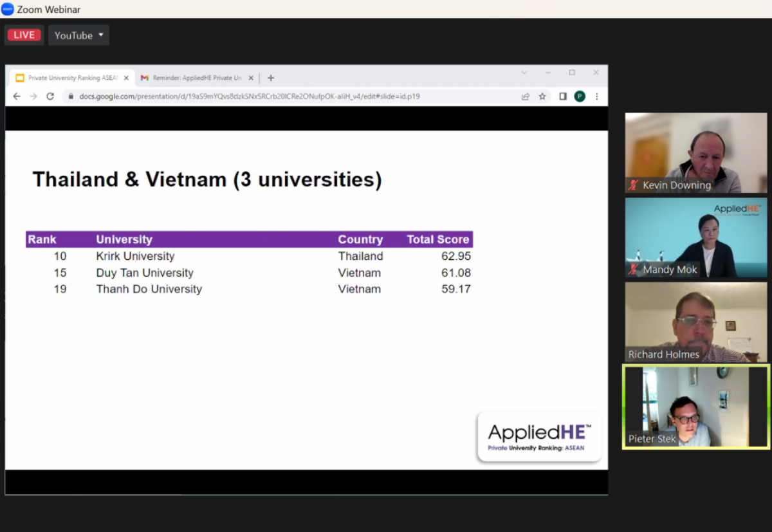Screen dimensions: 772x532
Task: Click the score 62.95
Action: (x=456, y=256)
